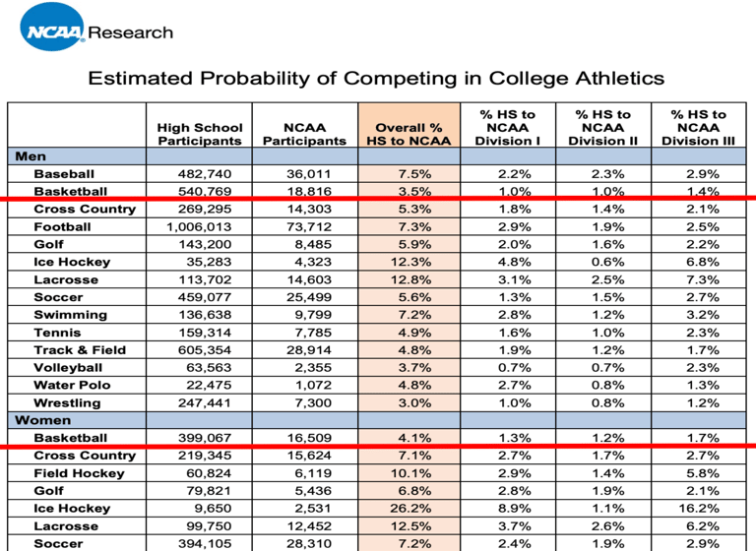Select the NCAA Participants column header
Image resolution: width=756 pixels, height=551 pixels.
(x=305, y=135)
